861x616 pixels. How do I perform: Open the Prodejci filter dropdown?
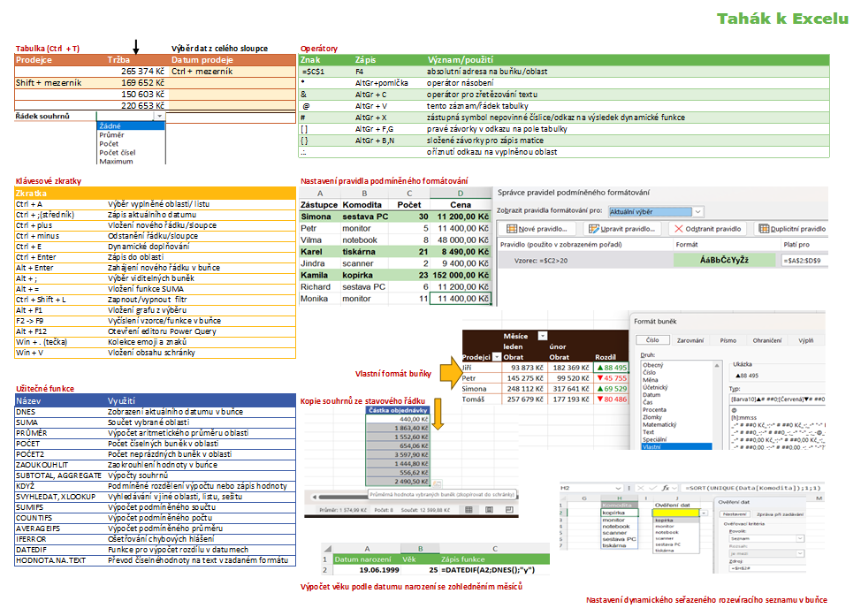(x=497, y=357)
